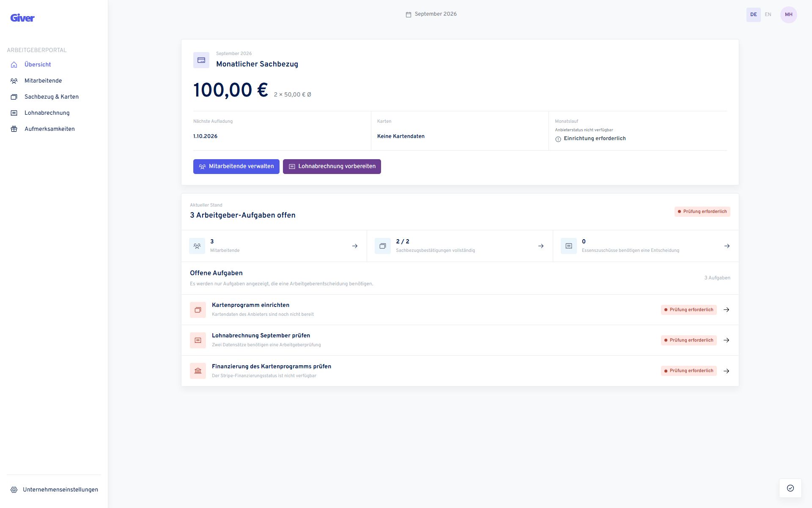Open Kartenprogramm einrichten task title

coord(250,305)
